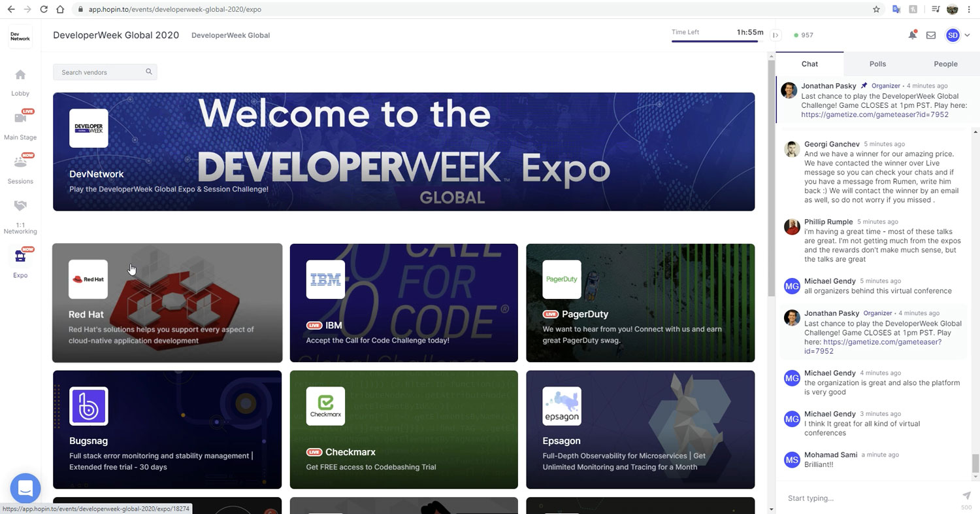Click the SD profile avatar
980x514 pixels.
(x=953, y=35)
